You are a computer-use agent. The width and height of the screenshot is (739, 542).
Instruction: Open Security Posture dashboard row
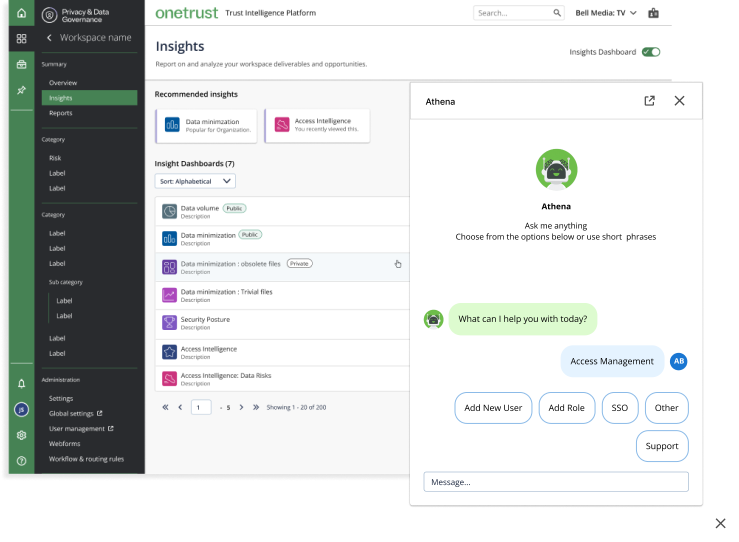(282, 323)
